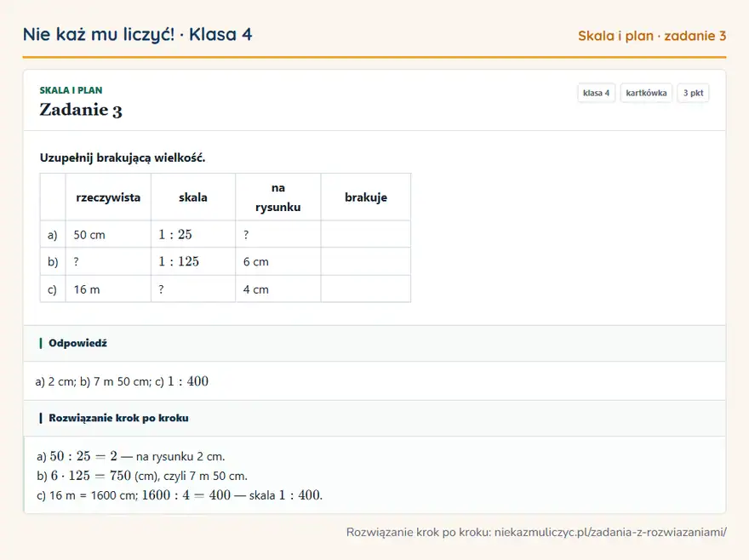The height and width of the screenshot is (560, 749).
Task: Click the row label 'c)' in the table
Action: pos(53,289)
